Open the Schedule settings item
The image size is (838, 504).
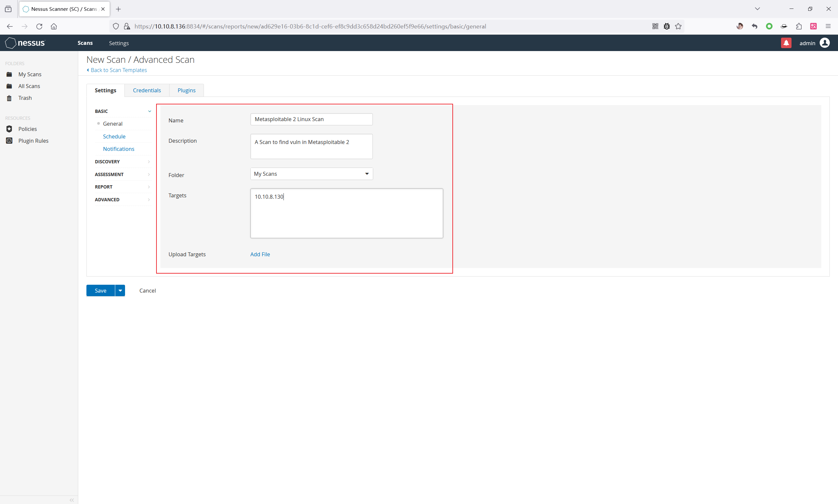click(x=114, y=136)
